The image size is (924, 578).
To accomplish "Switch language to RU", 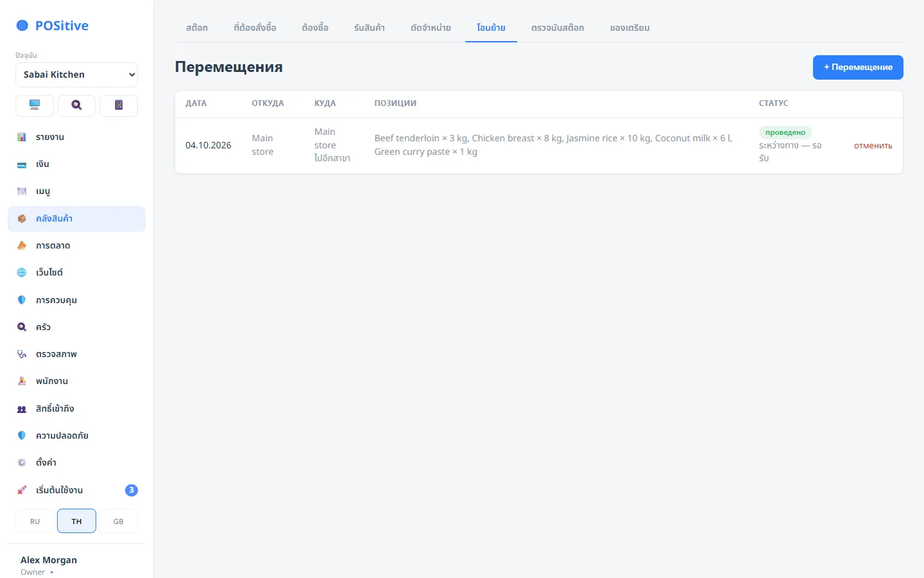I will click(x=35, y=521).
